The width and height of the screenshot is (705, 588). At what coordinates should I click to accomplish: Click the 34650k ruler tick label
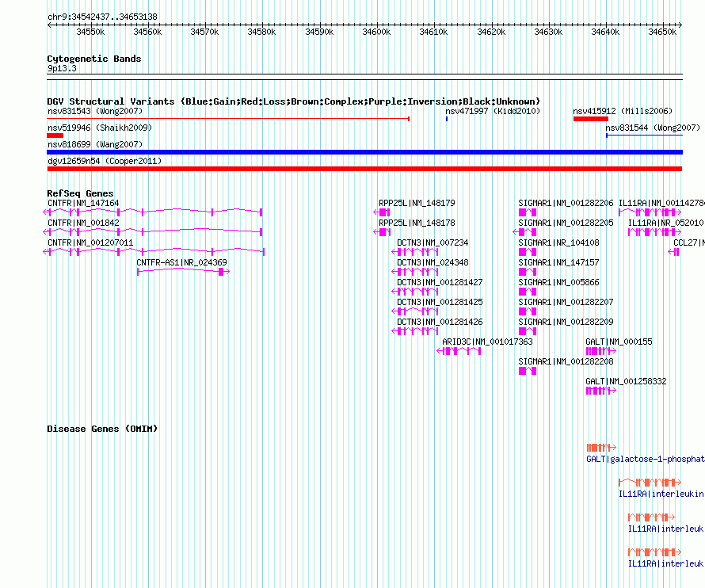point(662,32)
